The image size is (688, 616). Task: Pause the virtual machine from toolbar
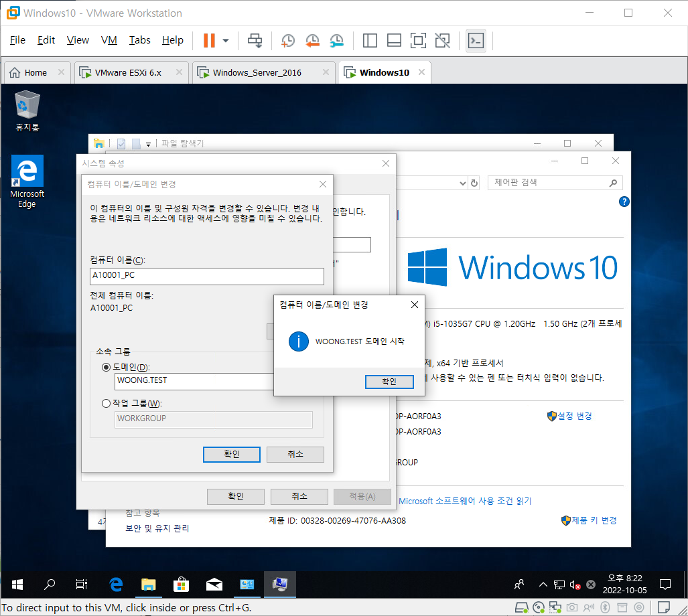[x=209, y=40]
